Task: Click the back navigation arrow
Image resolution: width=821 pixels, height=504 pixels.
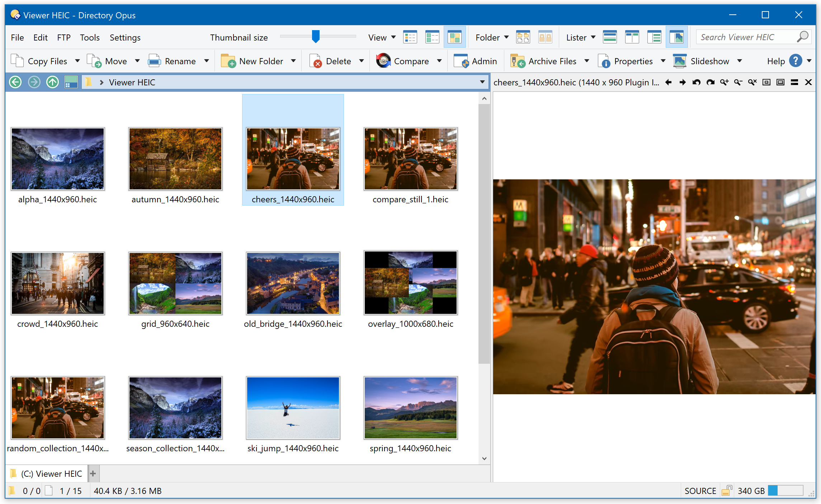Action: coord(15,82)
